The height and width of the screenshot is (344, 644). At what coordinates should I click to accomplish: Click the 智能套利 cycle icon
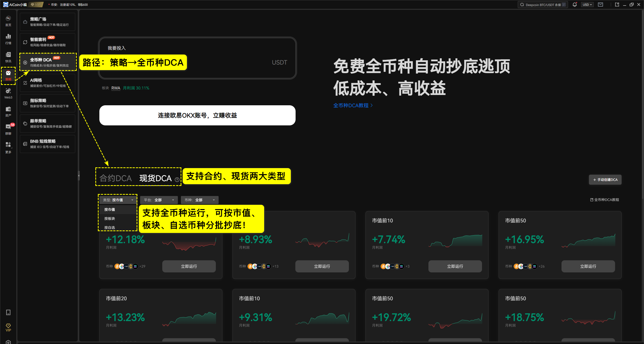tap(25, 42)
